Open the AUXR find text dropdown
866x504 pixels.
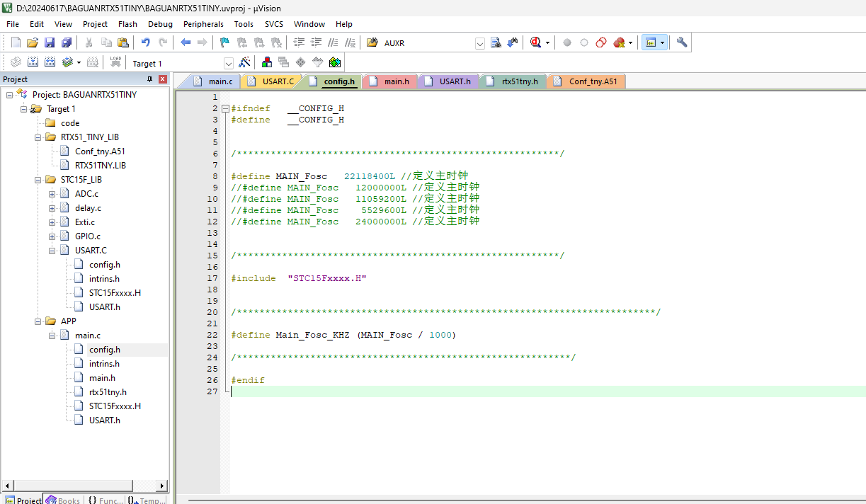pyautogui.click(x=479, y=43)
